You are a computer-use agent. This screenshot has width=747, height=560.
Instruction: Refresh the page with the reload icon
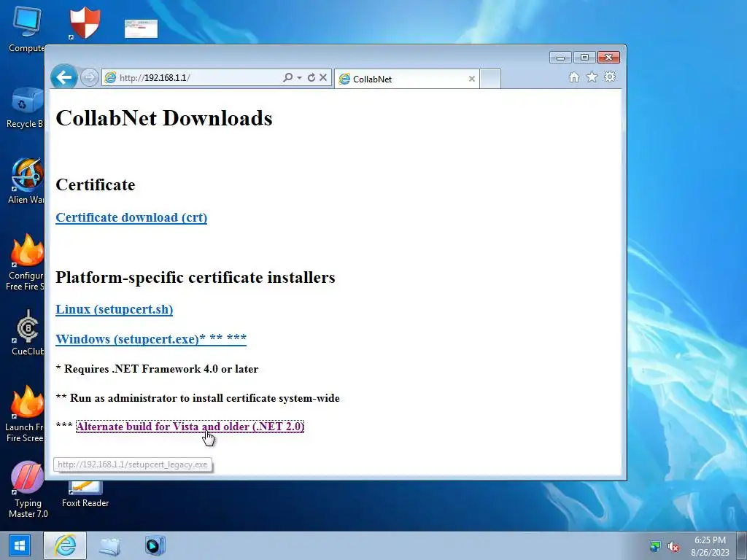(x=311, y=77)
